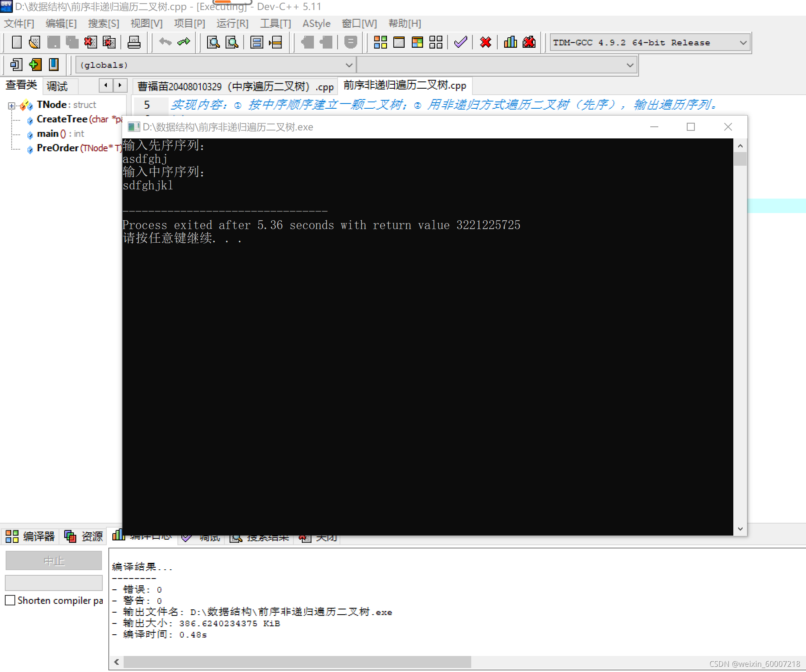Open the 运行[R] menu
Screen dimensions: 806x672
coord(232,23)
